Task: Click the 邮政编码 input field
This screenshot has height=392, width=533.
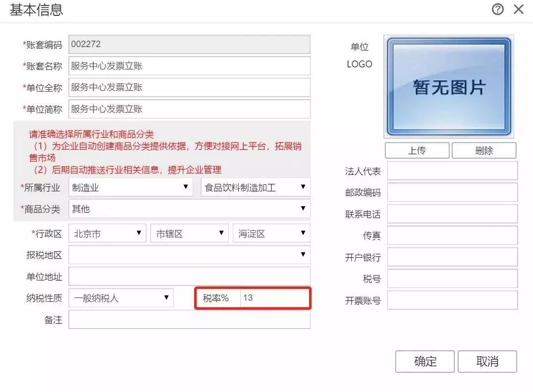Action: 452,192
